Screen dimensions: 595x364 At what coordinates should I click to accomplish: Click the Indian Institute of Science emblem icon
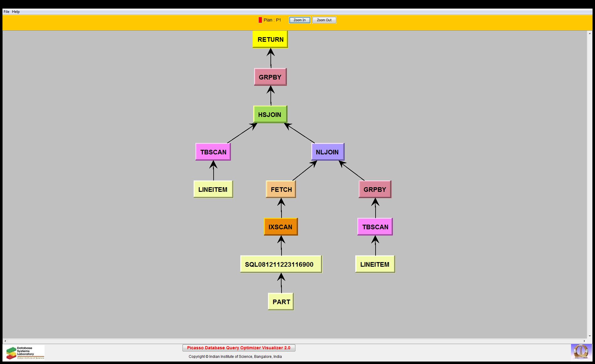pyautogui.click(x=581, y=352)
